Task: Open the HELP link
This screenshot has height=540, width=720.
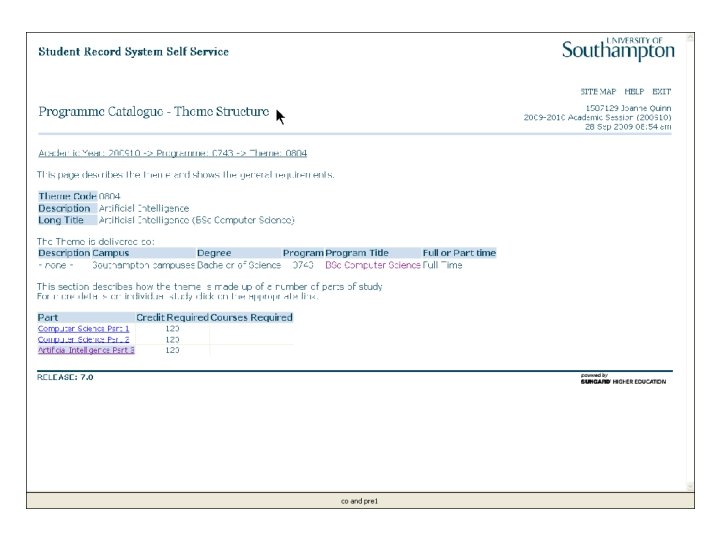Action: [x=634, y=92]
